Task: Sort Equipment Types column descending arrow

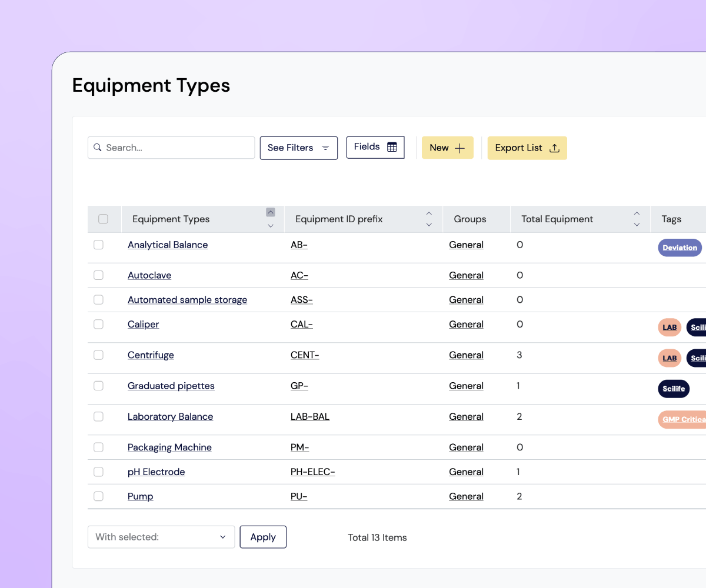Action: pos(271,226)
